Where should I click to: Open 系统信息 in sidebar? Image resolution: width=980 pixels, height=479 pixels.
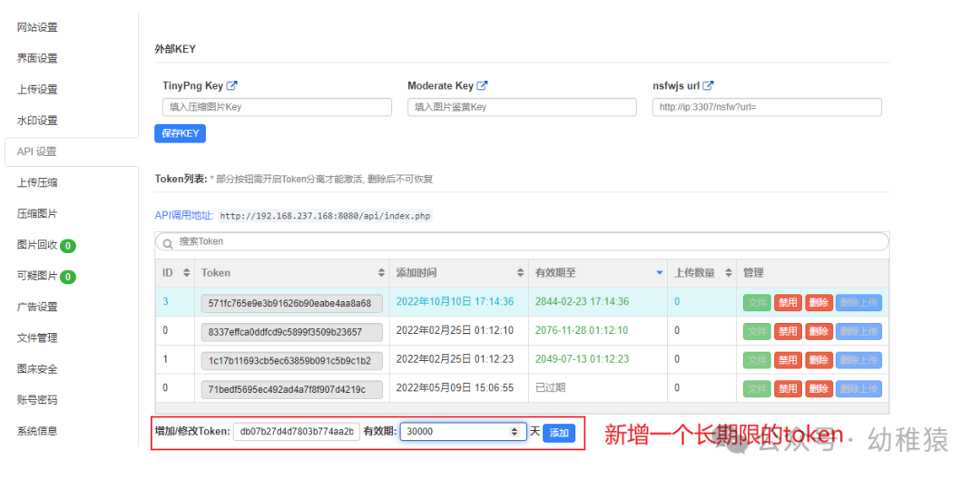pos(37,431)
